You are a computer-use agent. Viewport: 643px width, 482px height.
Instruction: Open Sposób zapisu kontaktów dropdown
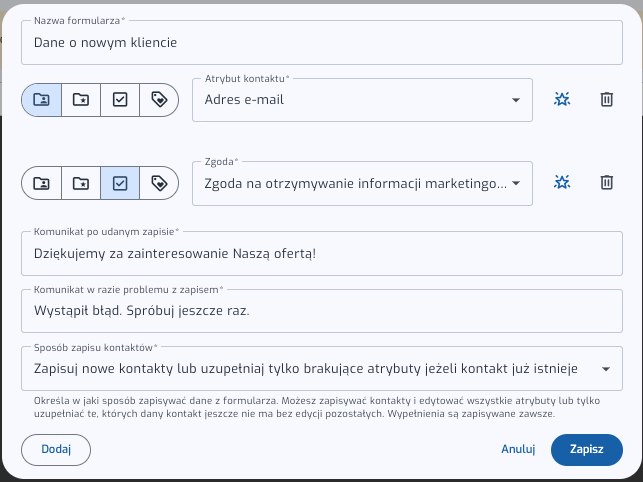(320, 369)
